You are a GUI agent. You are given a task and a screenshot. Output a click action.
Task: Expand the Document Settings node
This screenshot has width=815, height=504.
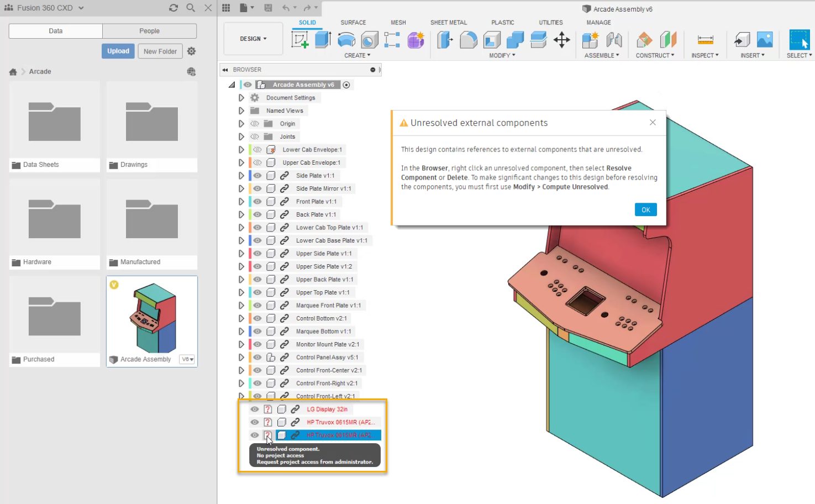click(241, 98)
